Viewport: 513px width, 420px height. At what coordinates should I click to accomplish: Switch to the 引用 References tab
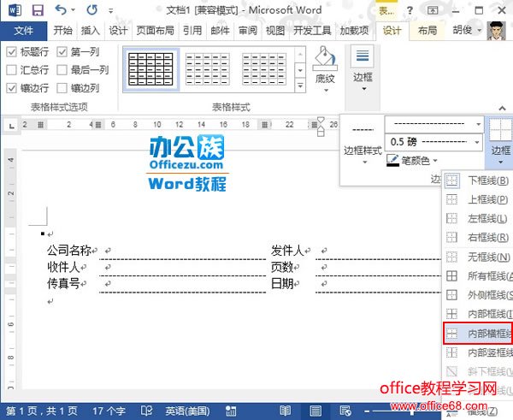click(x=192, y=31)
